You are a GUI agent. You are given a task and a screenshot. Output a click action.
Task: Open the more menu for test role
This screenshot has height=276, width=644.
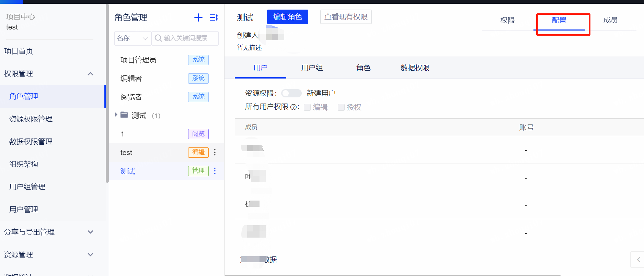click(215, 152)
